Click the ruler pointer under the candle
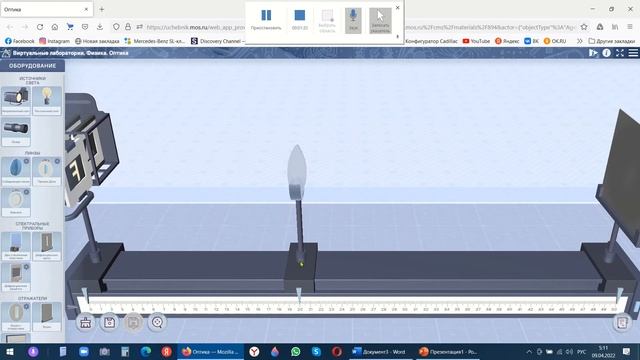This screenshot has width=640, height=360. click(x=299, y=295)
